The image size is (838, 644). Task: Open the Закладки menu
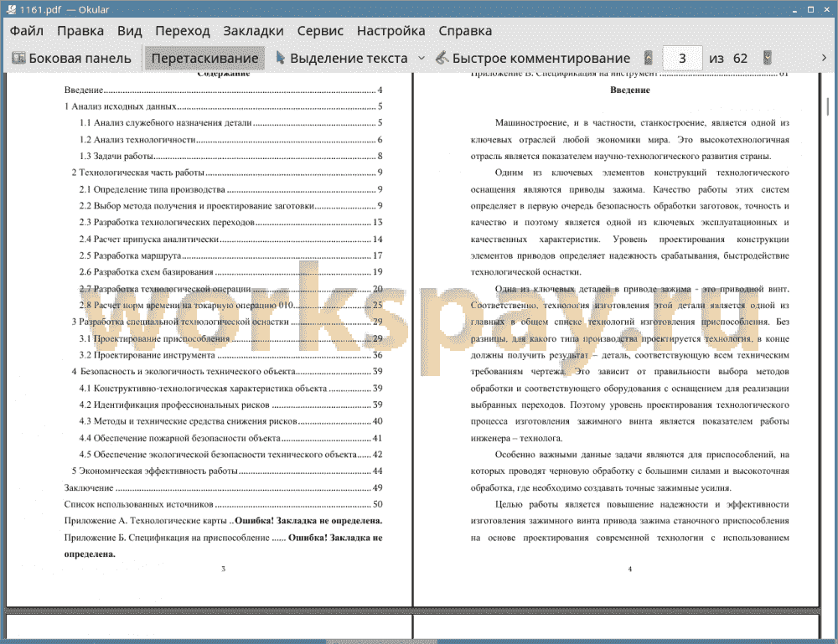[253, 31]
